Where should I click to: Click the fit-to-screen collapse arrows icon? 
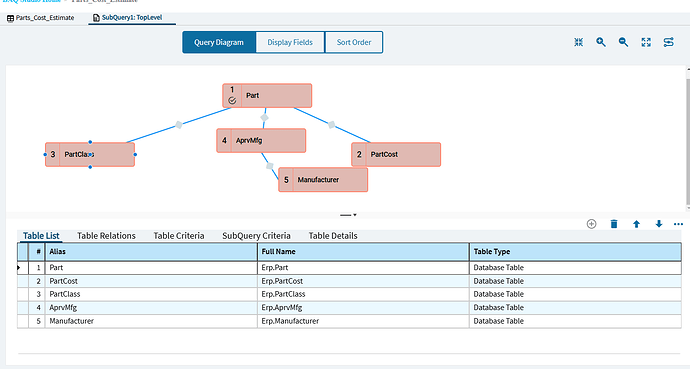point(579,42)
